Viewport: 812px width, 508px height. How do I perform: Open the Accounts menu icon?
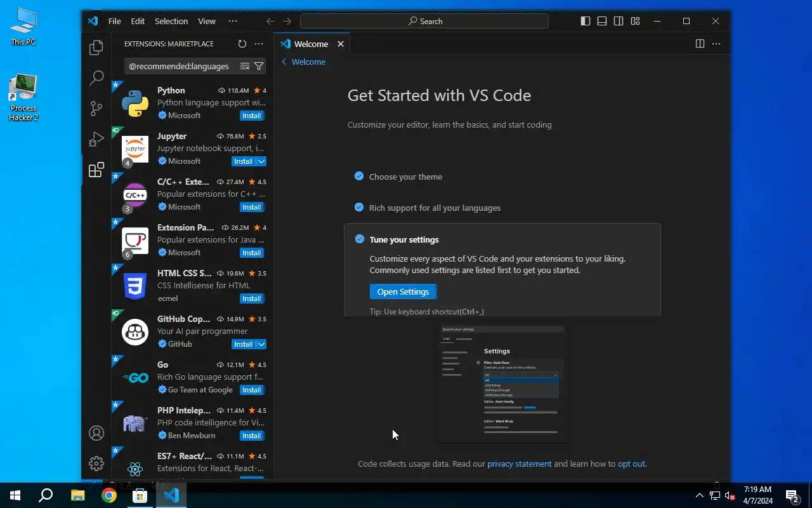(x=96, y=433)
